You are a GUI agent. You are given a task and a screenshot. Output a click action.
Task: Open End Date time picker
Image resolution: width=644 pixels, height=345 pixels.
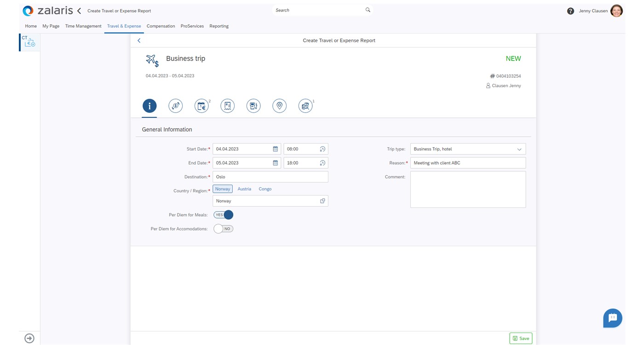tap(322, 163)
